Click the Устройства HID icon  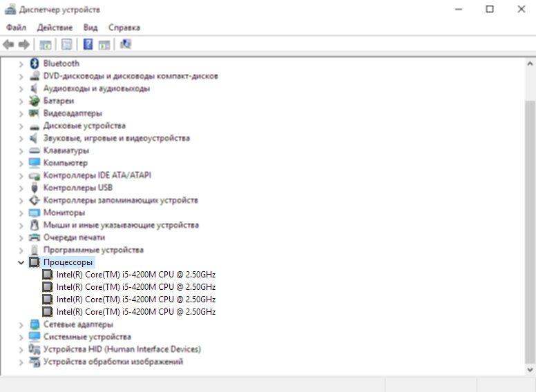coord(34,349)
